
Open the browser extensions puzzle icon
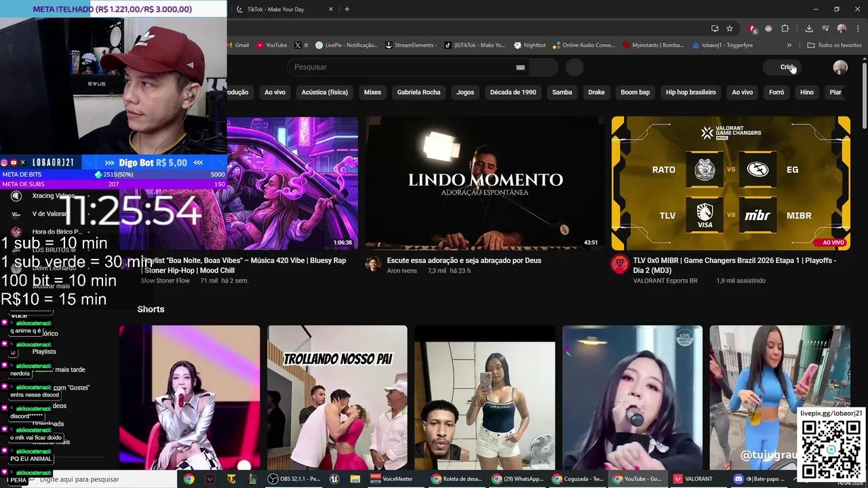pyautogui.click(x=785, y=28)
